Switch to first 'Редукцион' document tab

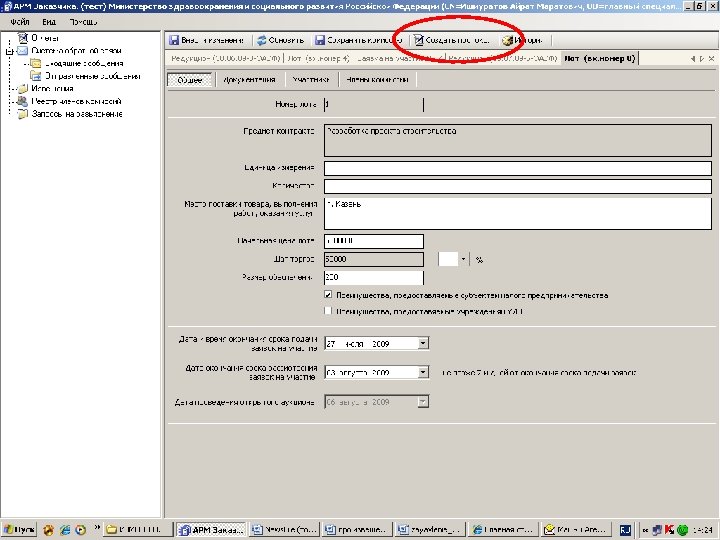tap(225, 58)
